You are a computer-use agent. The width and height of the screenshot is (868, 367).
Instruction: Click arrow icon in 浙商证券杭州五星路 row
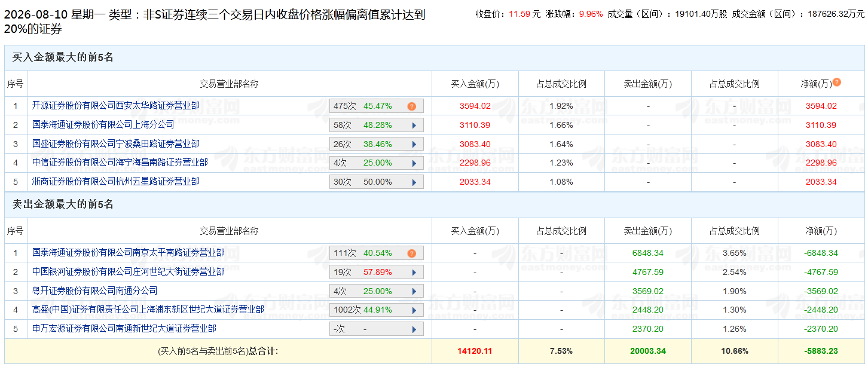tap(414, 182)
